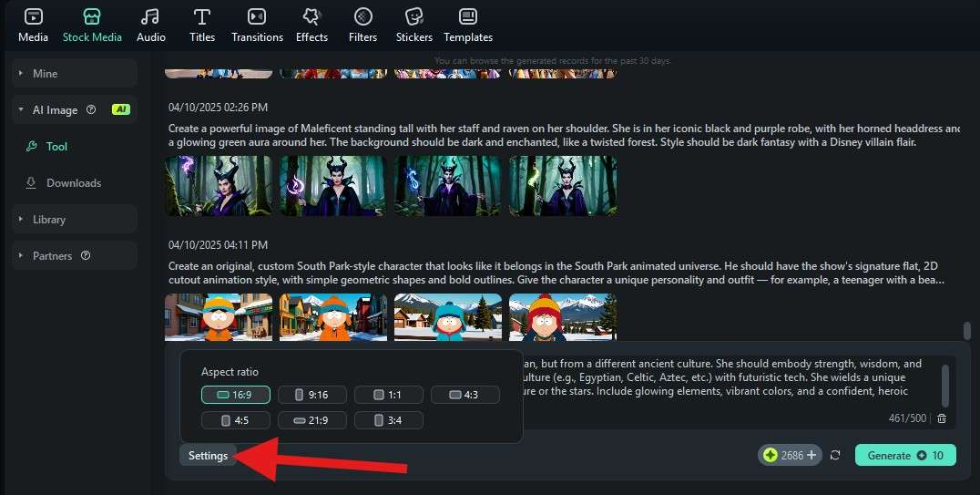Image resolution: width=980 pixels, height=495 pixels.
Task: Add credits with the plus icon
Action: (812, 455)
